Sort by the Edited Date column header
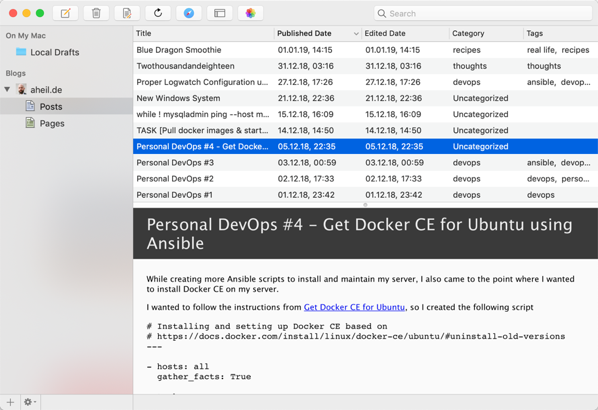 (x=405, y=33)
